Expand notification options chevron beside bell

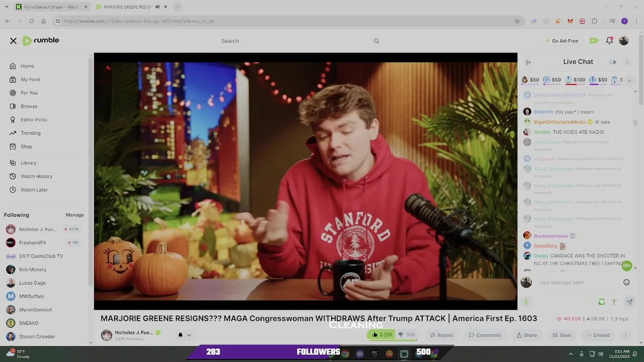(189, 335)
